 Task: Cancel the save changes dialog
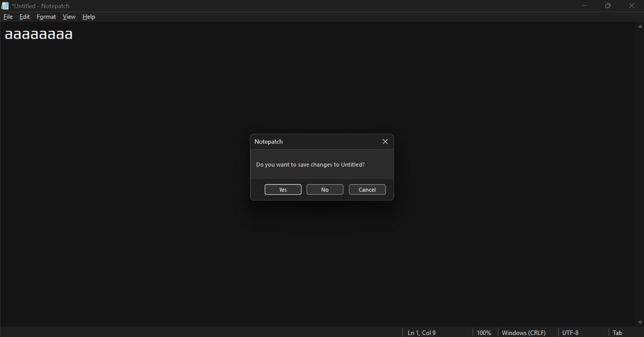[367, 190]
